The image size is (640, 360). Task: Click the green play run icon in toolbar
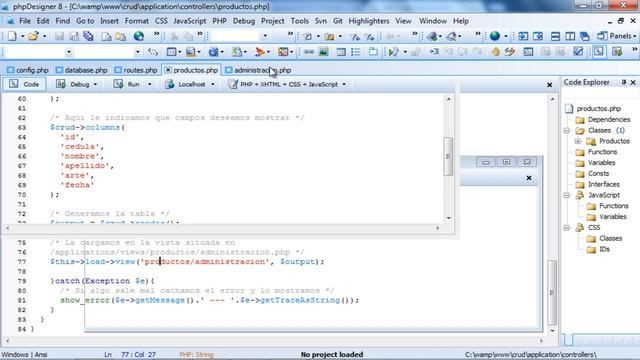click(393, 52)
